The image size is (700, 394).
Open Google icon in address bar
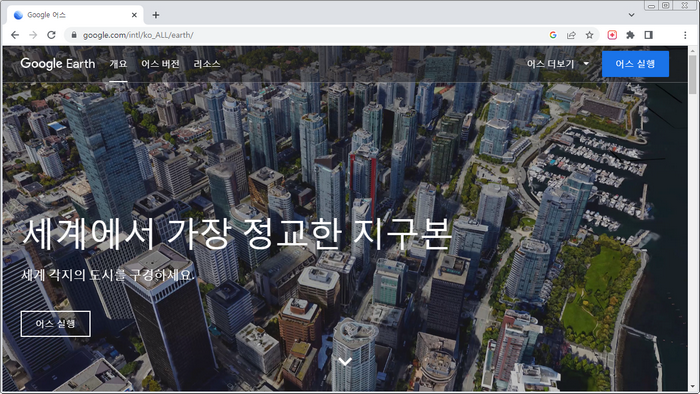tap(553, 35)
